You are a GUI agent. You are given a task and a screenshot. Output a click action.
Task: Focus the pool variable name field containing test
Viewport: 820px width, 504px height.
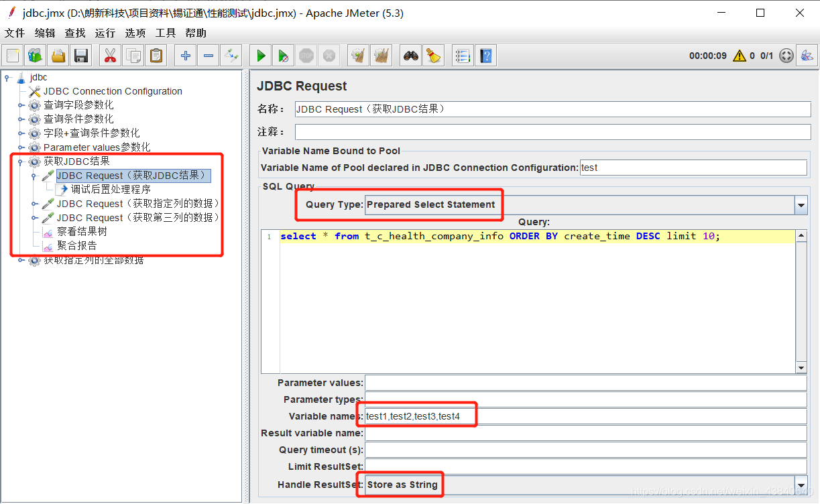[693, 168]
